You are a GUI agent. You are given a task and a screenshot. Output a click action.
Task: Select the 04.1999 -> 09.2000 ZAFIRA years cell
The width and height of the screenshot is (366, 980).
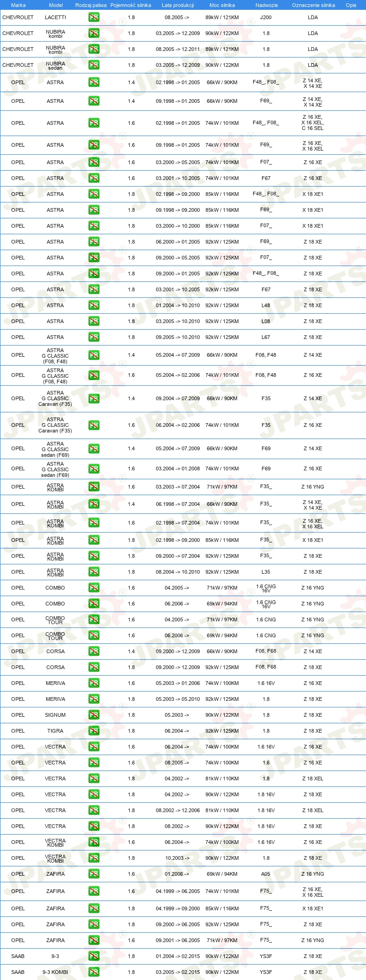coord(178,908)
